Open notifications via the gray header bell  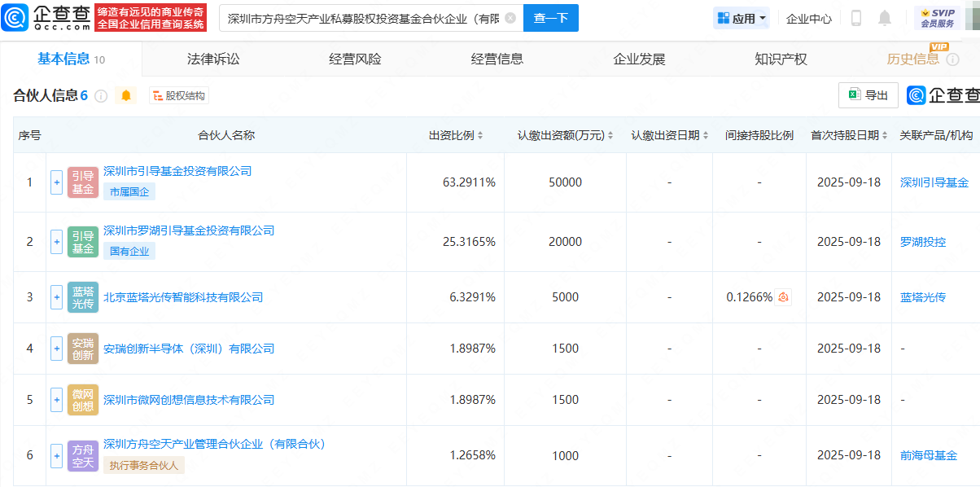885,18
